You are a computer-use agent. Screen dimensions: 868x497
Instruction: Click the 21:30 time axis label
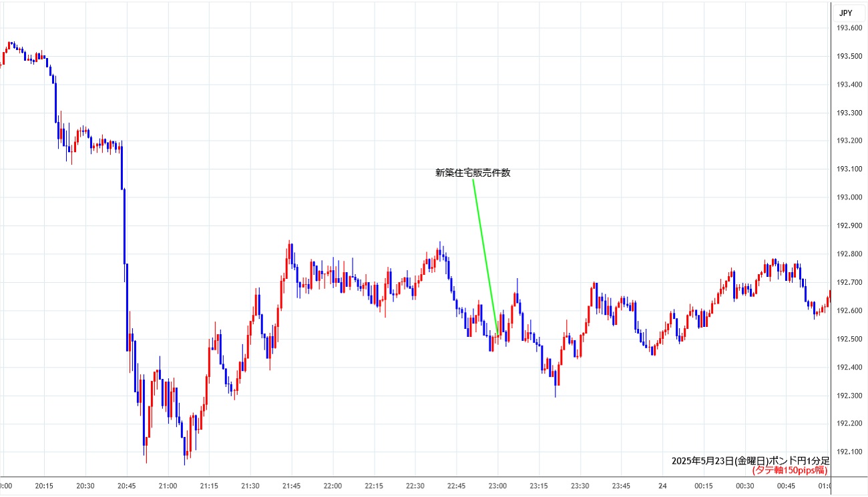(250, 486)
